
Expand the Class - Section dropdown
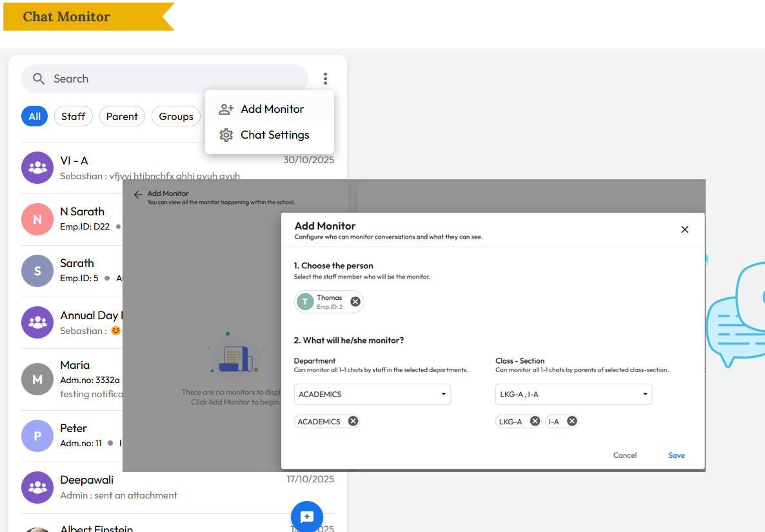pyautogui.click(x=573, y=394)
